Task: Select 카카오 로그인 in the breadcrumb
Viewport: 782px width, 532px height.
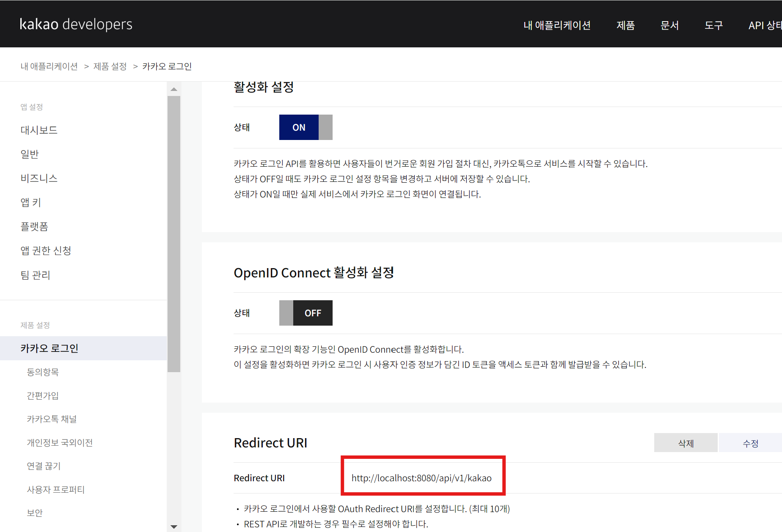Action: point(167,66)
